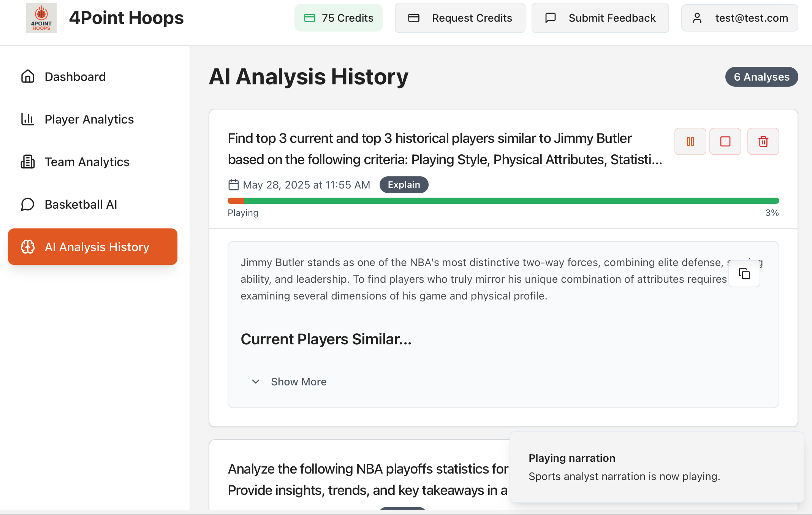Click the Basketball AI chat bubble icon
This screenshot has width=812, height=515.
pos(28,204)
